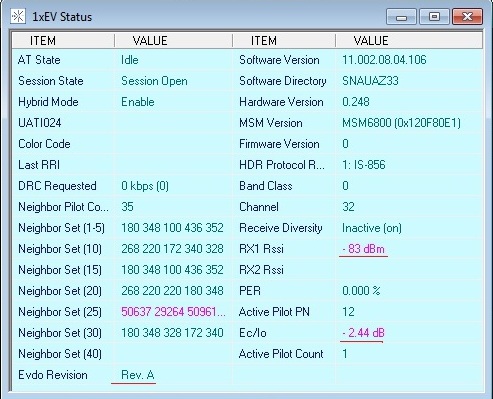Select the value 180 348 328 172 340
The width and height of the screenshot is (493, 399).
click(172, 333)
